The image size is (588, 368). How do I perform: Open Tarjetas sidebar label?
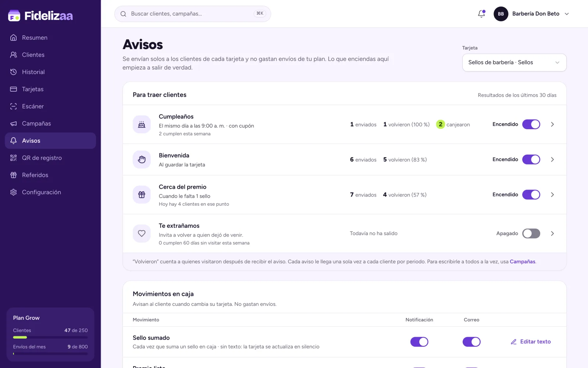(x=33, y=89)
